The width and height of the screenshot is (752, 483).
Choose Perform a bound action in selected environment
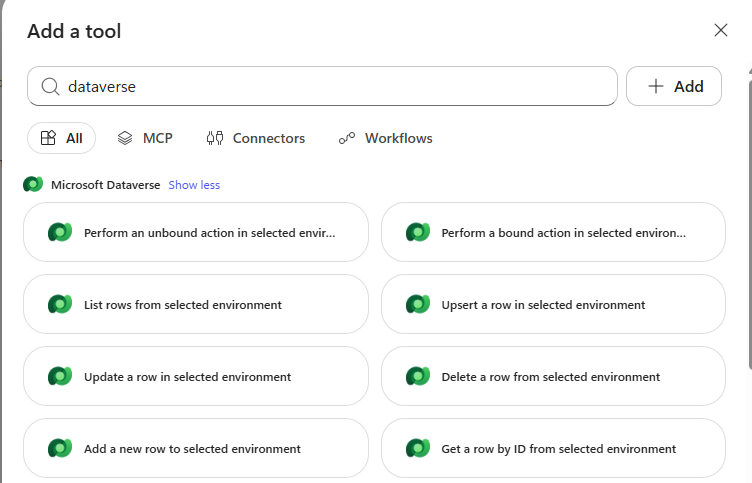553,232
